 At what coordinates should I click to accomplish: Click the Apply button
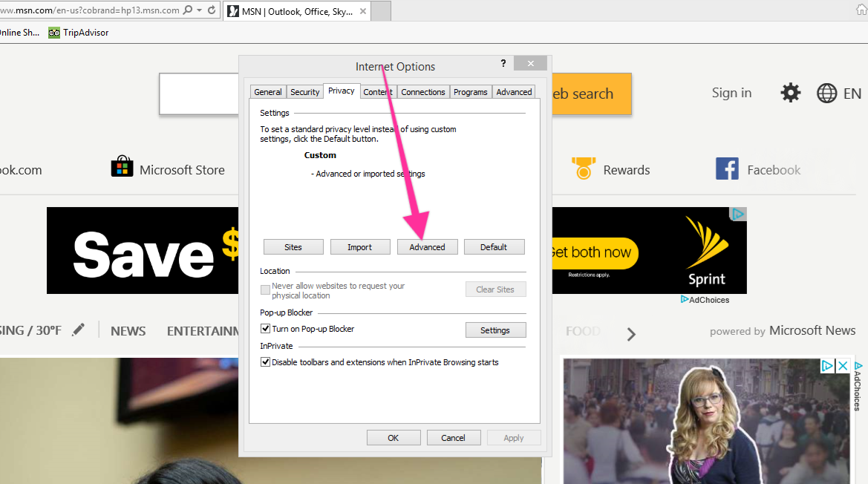(514, 437)
